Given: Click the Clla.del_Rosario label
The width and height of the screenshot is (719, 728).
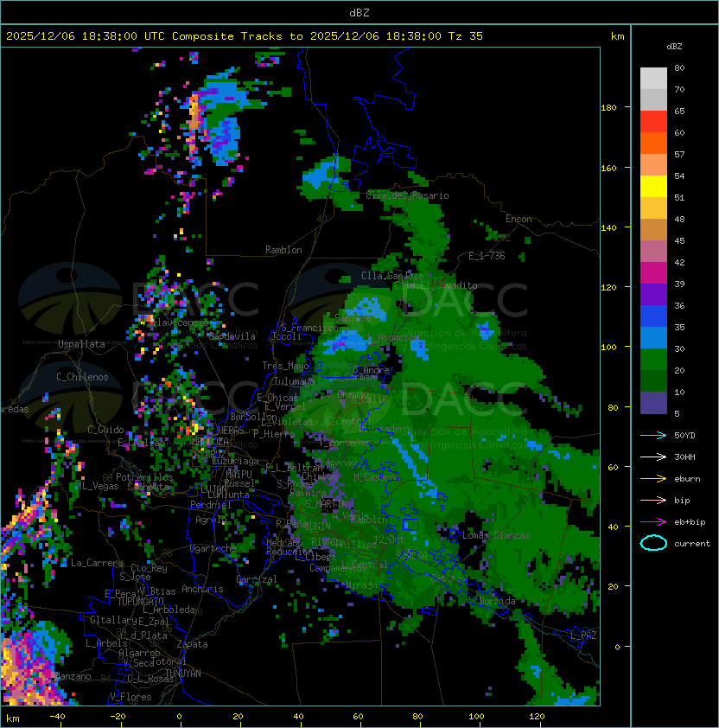Looking at the screenshot, I should click(x=407, y=195).
